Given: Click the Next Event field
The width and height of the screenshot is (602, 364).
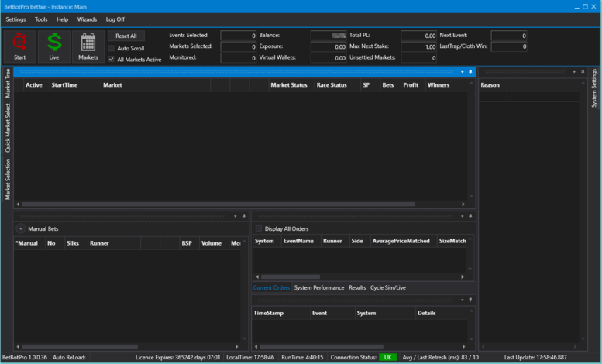Looking at the screenshot, I should pyautogui.click(x=509, y=36).
